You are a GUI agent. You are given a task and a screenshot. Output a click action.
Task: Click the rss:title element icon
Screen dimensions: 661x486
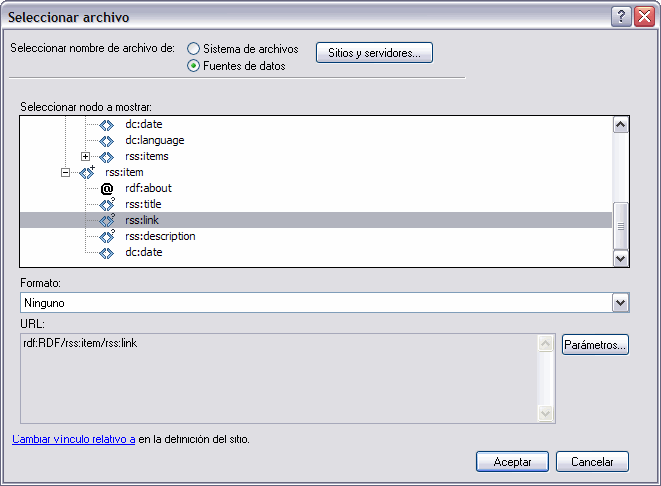tap(108, 204)
